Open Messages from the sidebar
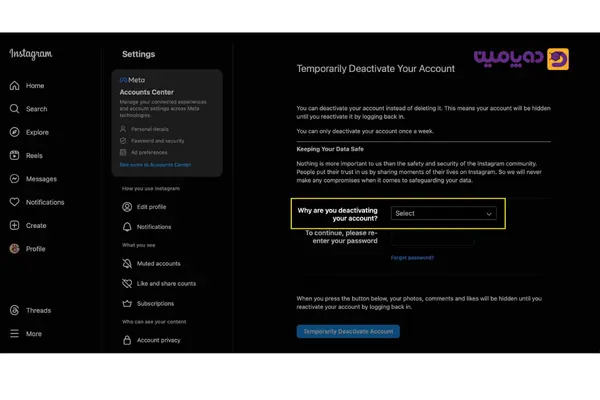 pyautogui.click(x=15, y=179)
